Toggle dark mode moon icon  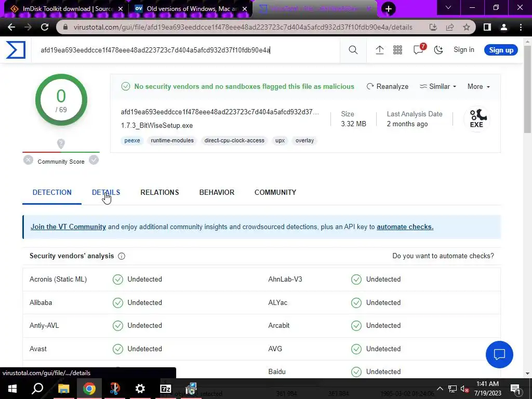pos(438,50)
